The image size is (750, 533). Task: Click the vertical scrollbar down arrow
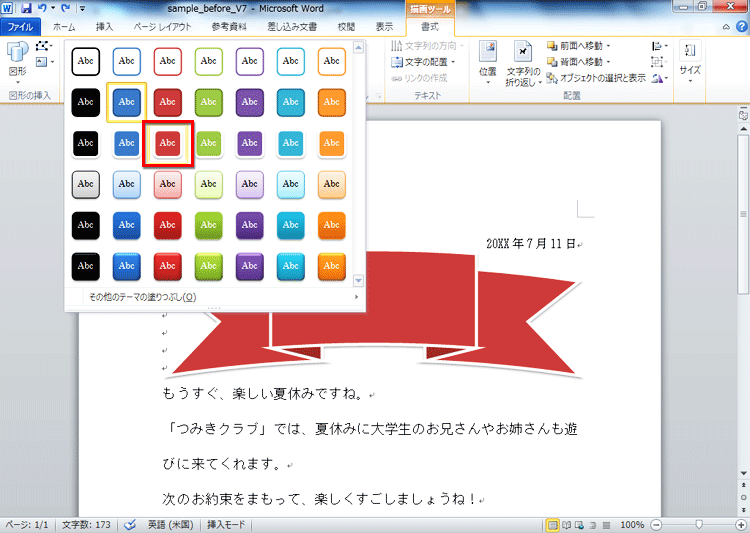pyautogui.click(x=743, y=473)
